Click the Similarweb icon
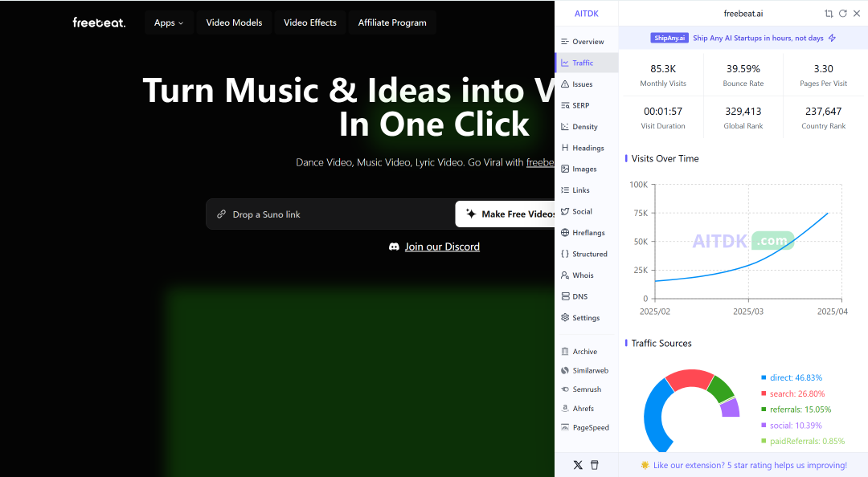The image size is (868, 477). (565, 370)
